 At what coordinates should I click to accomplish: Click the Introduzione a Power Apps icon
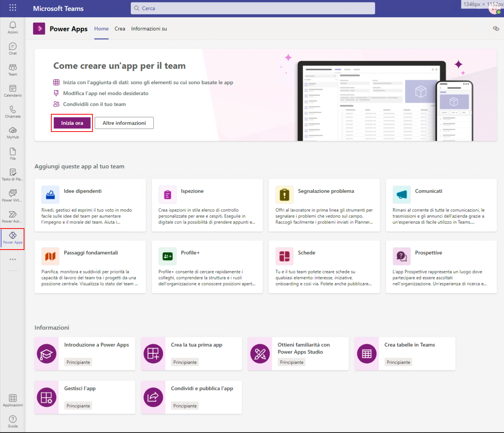coord(46,354)
